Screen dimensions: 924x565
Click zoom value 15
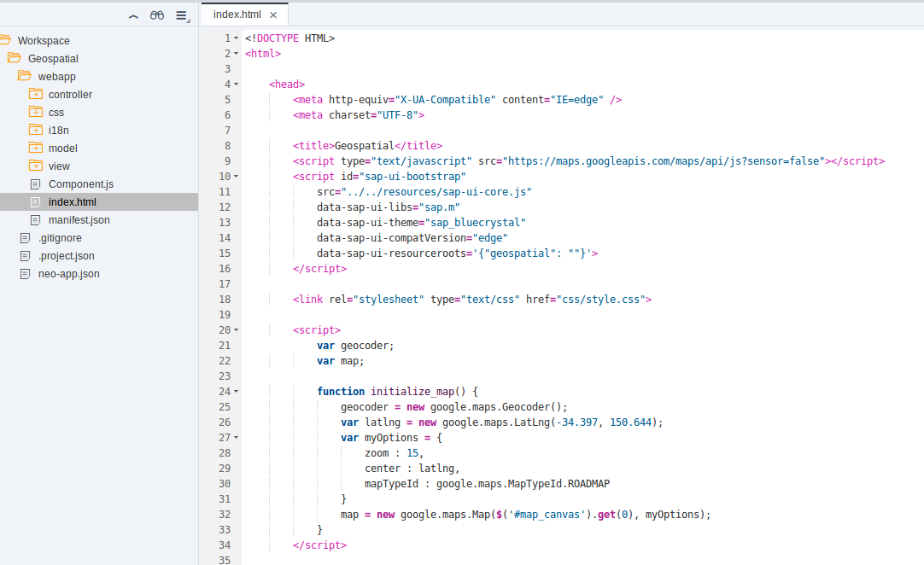click(x=412, y=453)
